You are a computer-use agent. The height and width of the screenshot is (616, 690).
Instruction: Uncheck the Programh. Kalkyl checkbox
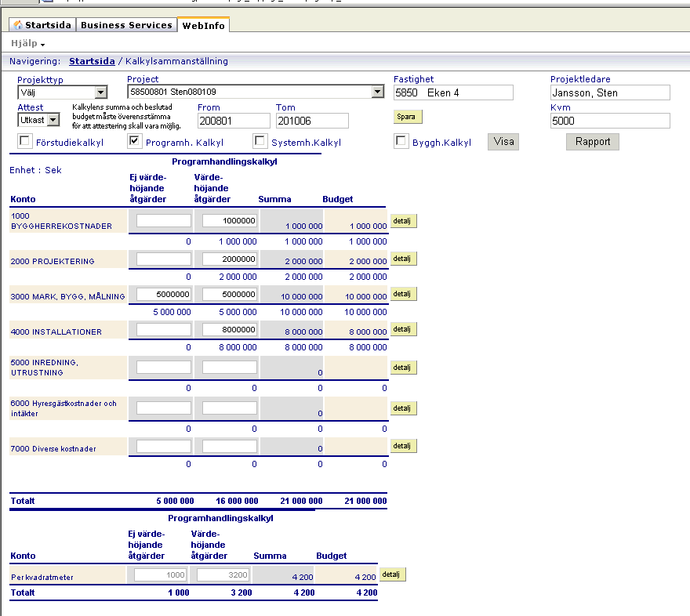[x=134, y=141]
